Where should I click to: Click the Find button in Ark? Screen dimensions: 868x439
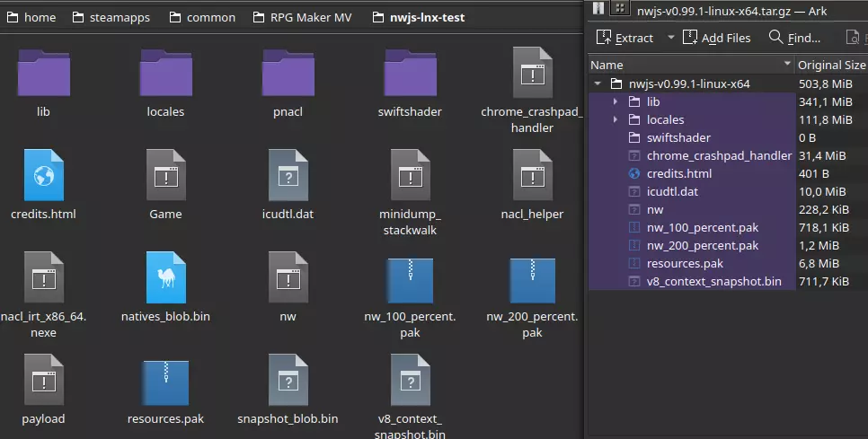[794, 38]
